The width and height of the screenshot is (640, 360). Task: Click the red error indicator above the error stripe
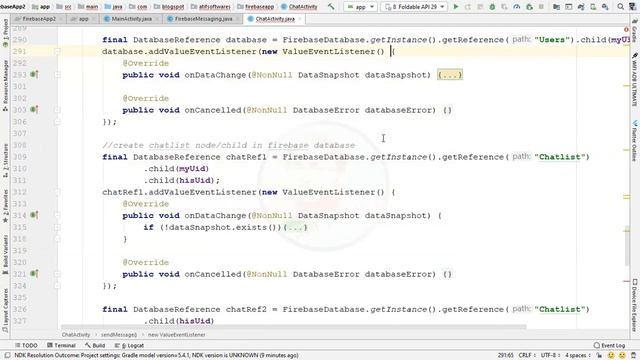(626, 29)
